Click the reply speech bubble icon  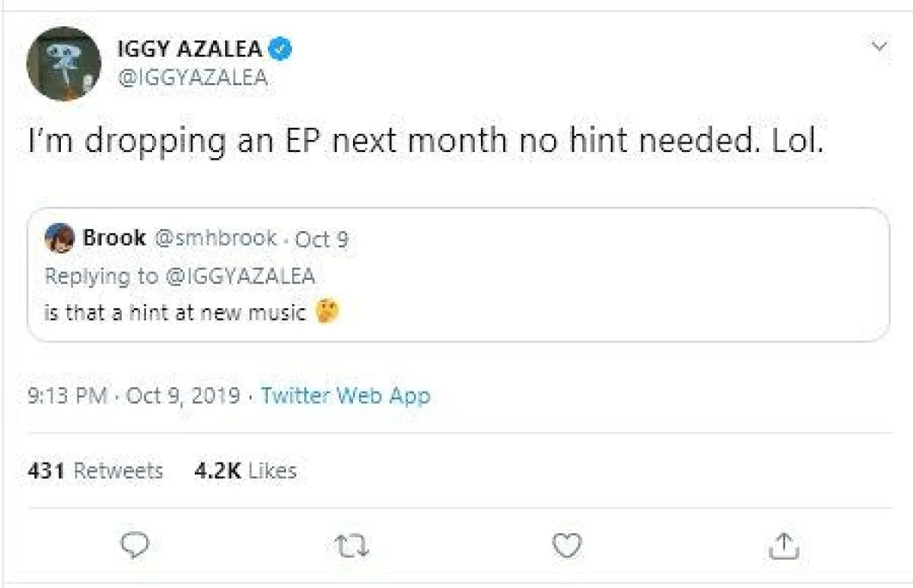pyautogui.click(x=135, y=545)
